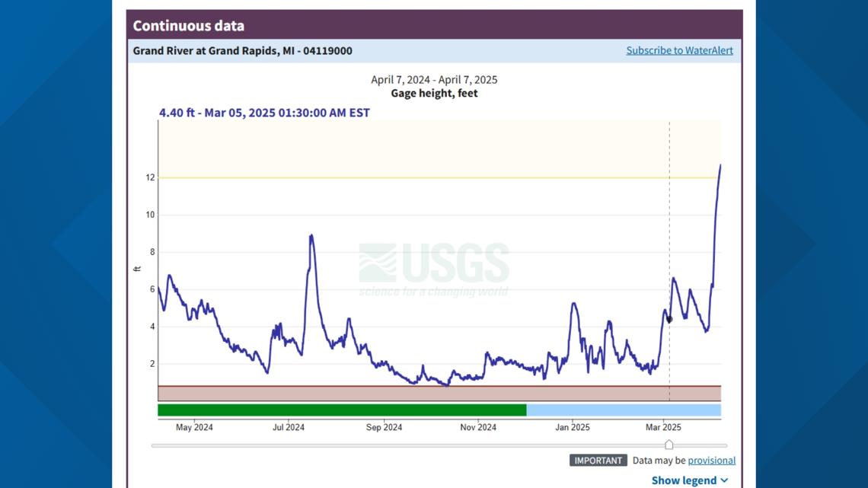
Task: Expand the Show legend section
Action: click(689, 480)
